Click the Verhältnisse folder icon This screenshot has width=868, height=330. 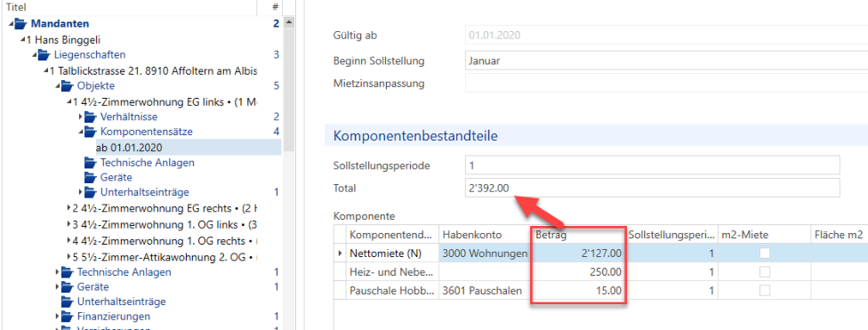[x=90, y=117]
